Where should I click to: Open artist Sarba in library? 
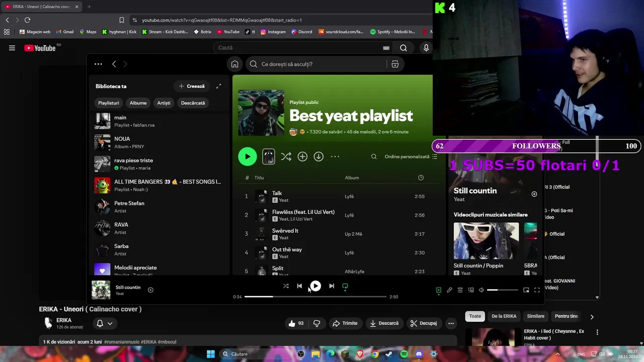point(158,250)
